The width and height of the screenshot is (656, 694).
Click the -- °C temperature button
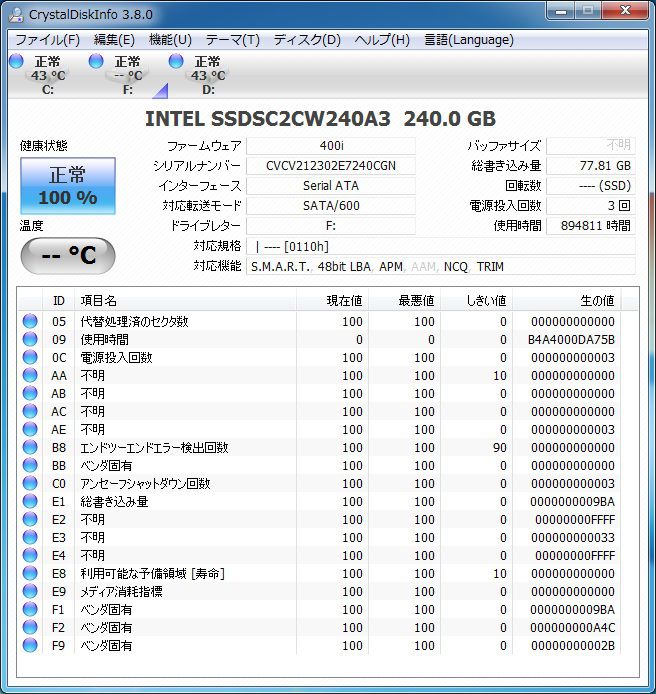pos(68,255)
